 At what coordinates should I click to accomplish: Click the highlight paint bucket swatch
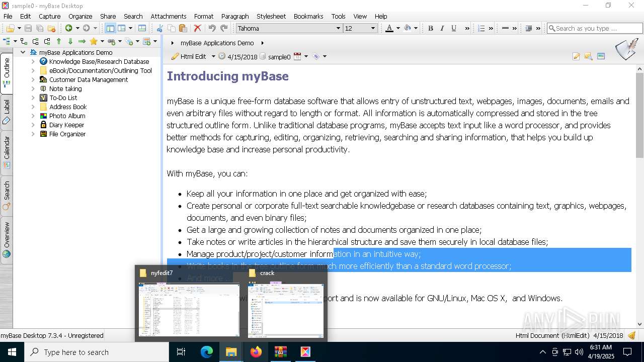[407, 28]
